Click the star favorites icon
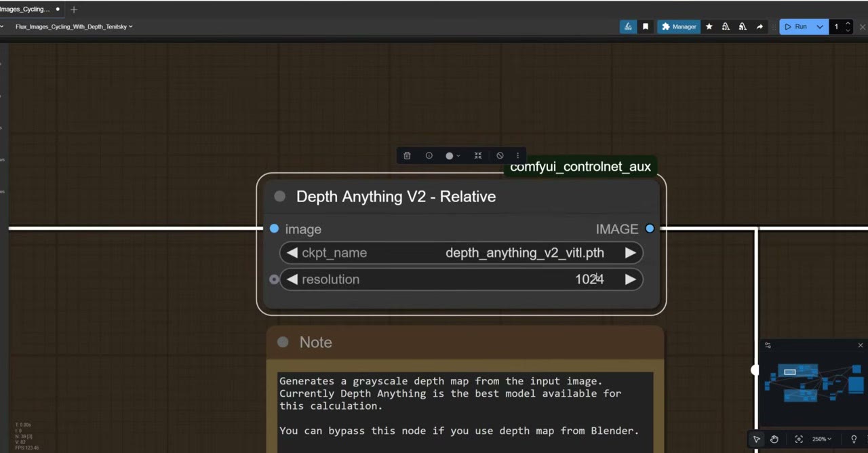868x453 pixels. 709,26
